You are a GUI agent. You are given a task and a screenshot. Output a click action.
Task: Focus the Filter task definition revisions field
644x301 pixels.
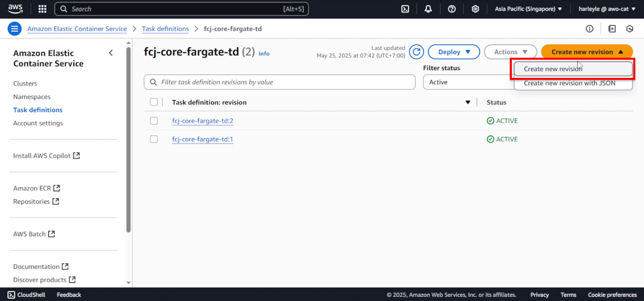[279, 82]
